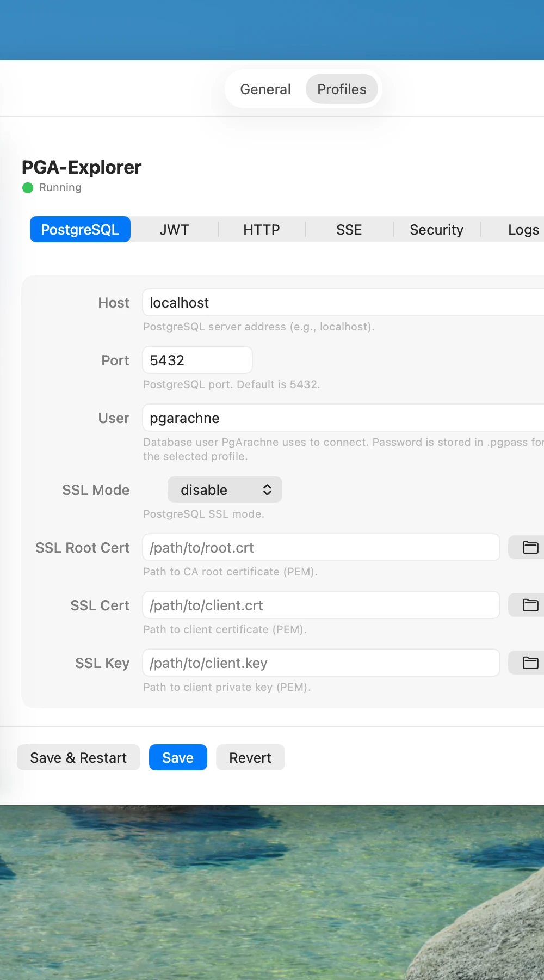Focus the Host input field

click(x=343, y=302)
